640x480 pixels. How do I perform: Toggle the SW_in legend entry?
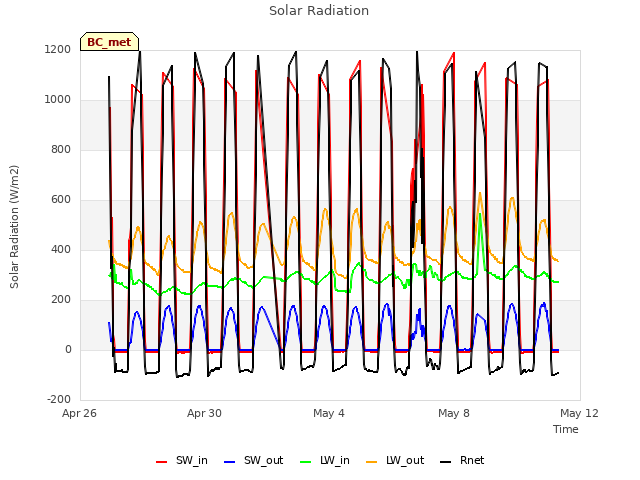(x=182, y=460)
